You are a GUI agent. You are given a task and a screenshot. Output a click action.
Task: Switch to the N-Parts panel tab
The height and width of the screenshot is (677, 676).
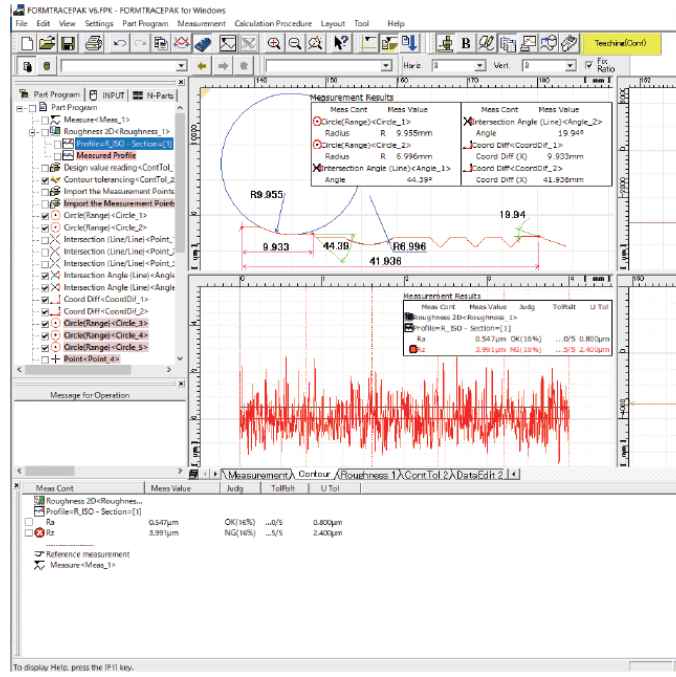pos(151,94)
